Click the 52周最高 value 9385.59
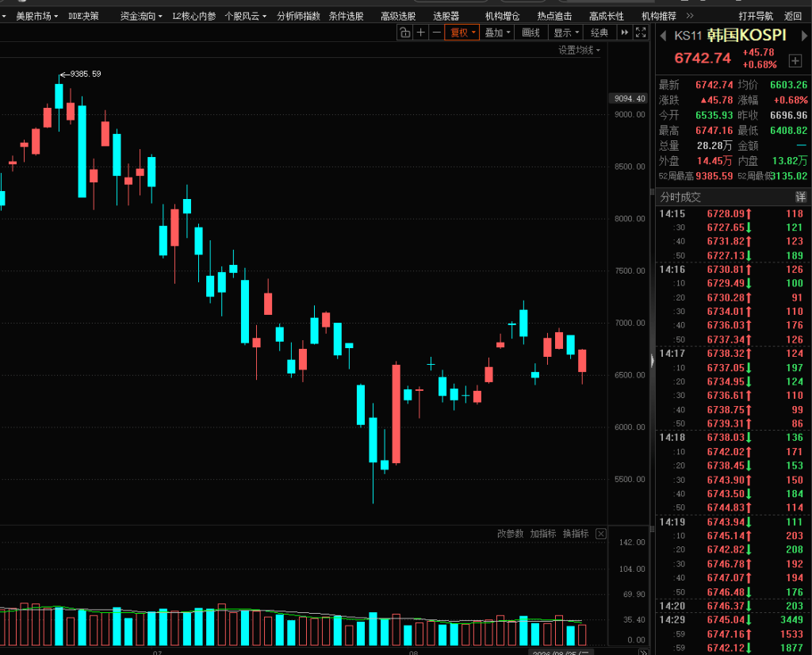812x655 pixels. (714, 176)
